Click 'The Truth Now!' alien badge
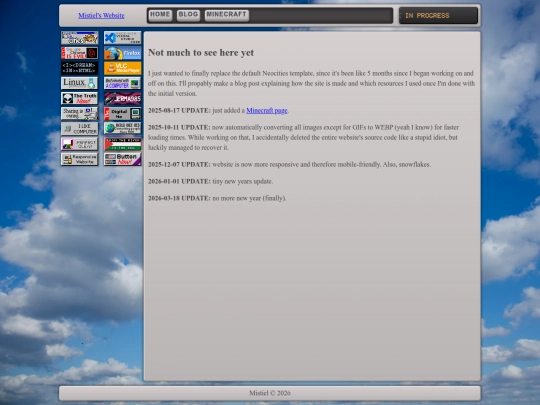This screenshot has height=405, width=540. (x=80, y=98)
